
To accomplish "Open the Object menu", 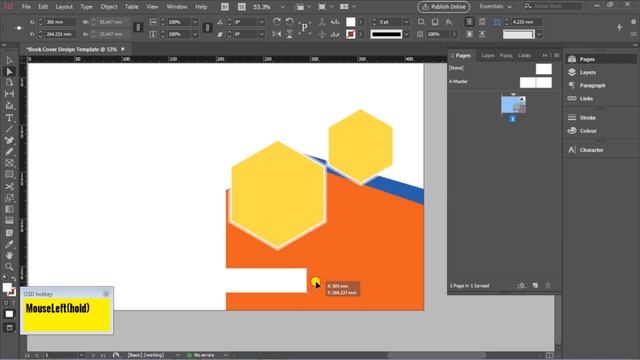I will click(x=109, y=7).
